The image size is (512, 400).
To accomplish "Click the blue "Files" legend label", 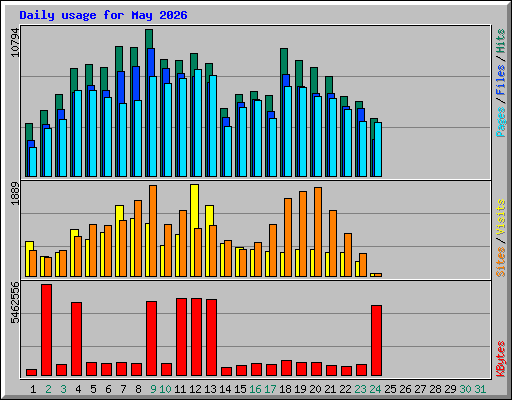I will click(x=500, y=80).
